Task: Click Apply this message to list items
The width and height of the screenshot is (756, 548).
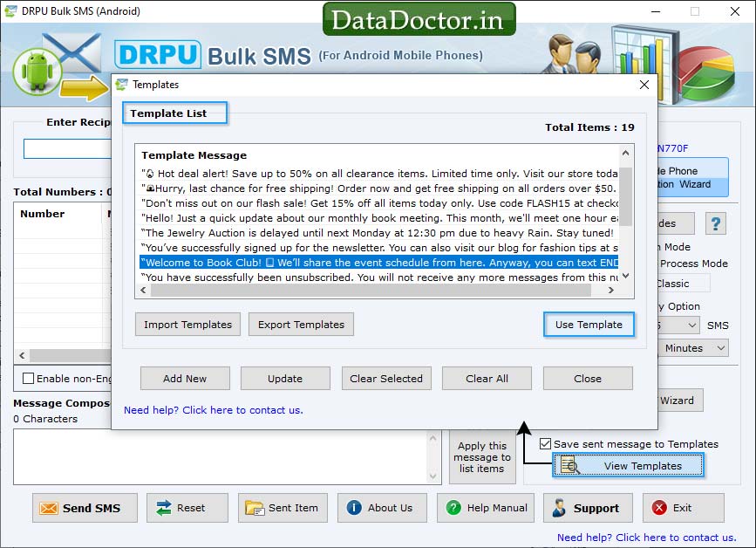Action: tap(482, 457)
